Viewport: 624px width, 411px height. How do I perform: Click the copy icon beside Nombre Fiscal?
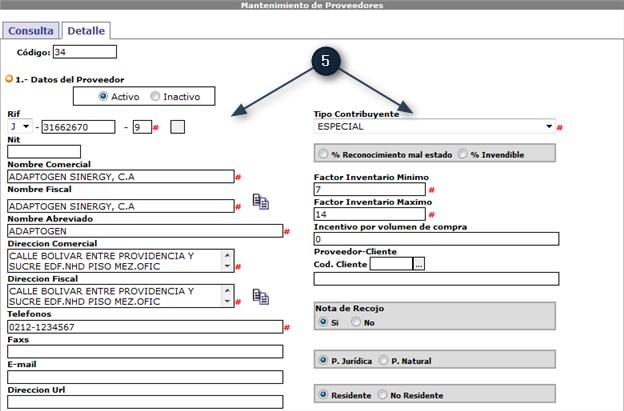(261, 201)
